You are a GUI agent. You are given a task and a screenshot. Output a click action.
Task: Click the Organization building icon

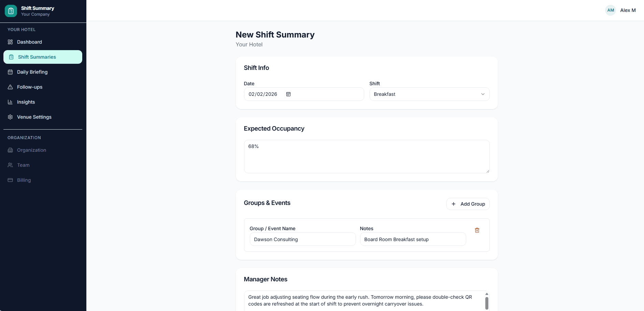[x=10, y=150]
